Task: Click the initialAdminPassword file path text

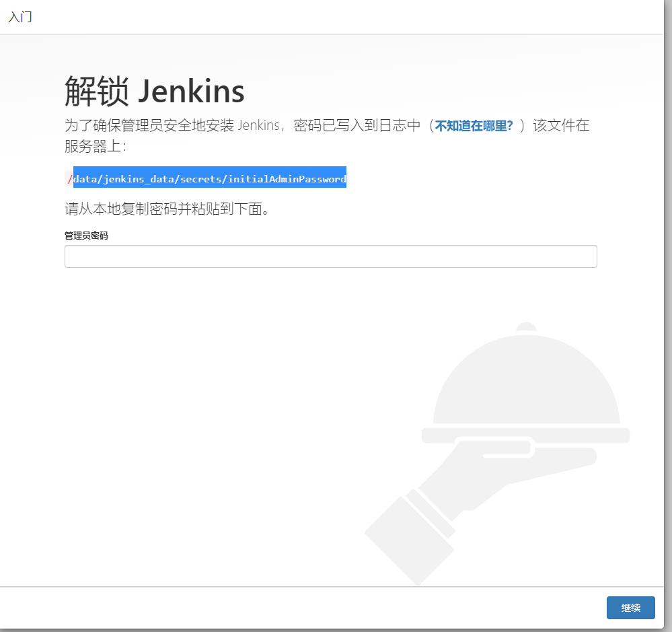Action: [207, 178]
